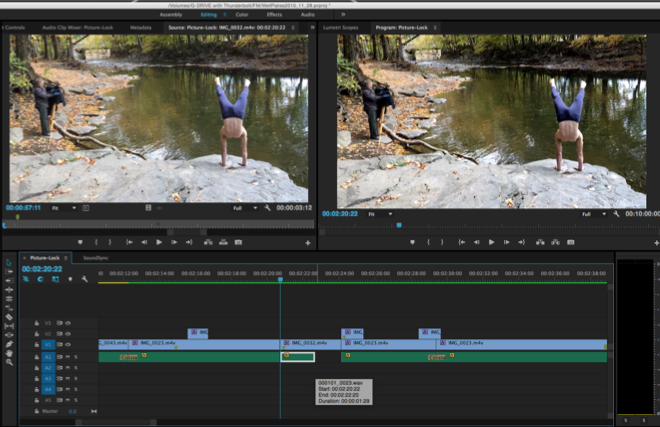Mark In point in Source monitor

(x=96, y=242)
